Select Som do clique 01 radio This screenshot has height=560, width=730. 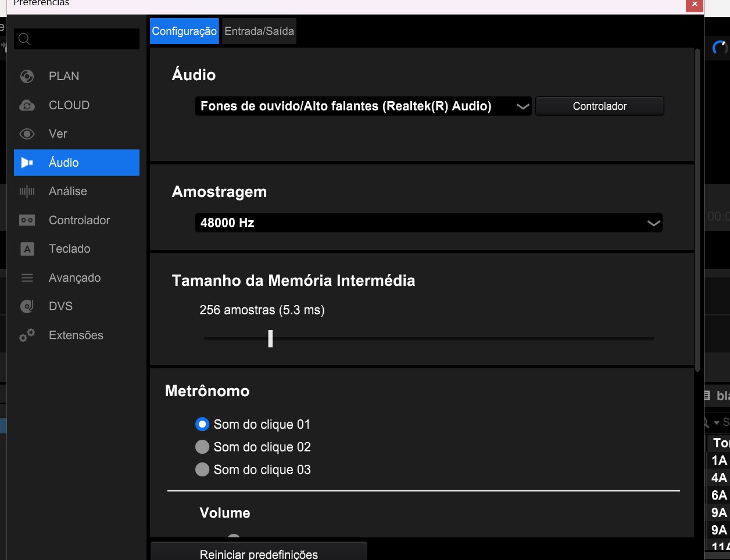click(x=202, y=424)
